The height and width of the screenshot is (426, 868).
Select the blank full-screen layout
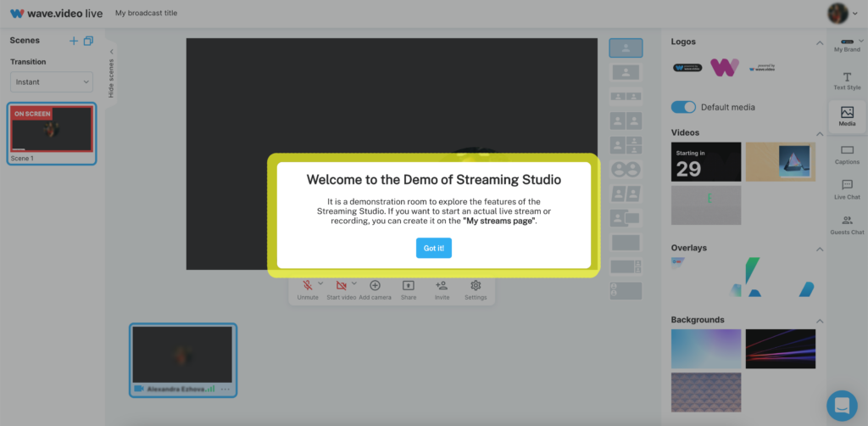coord(626,243)
